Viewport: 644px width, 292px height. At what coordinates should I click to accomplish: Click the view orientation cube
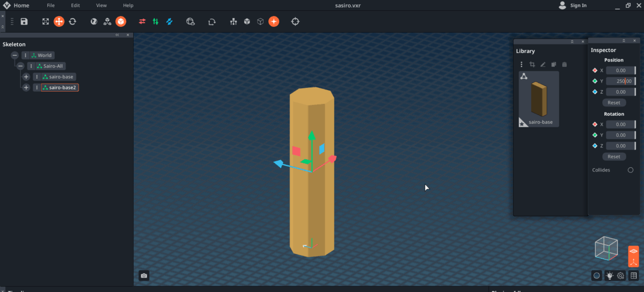[x=606, y=248]
